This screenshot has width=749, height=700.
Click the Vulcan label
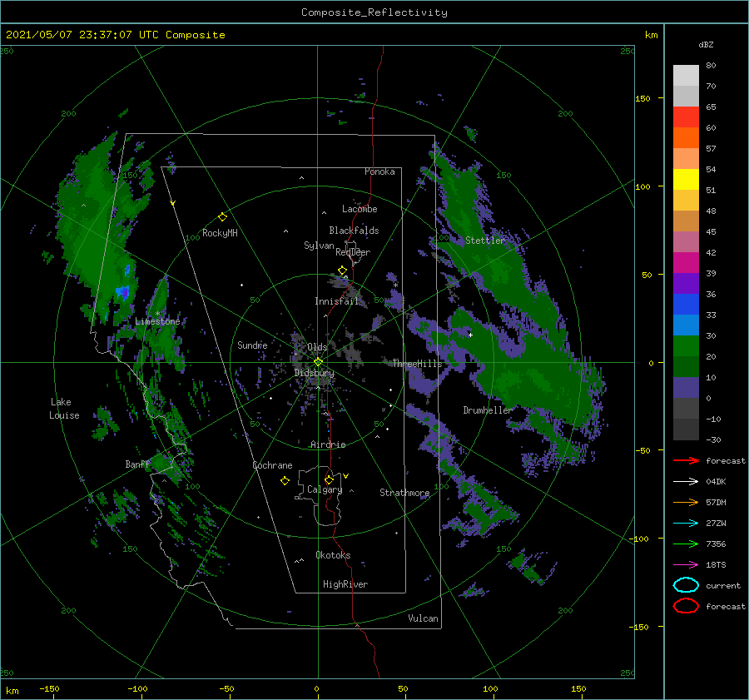[x=423, y=618]
